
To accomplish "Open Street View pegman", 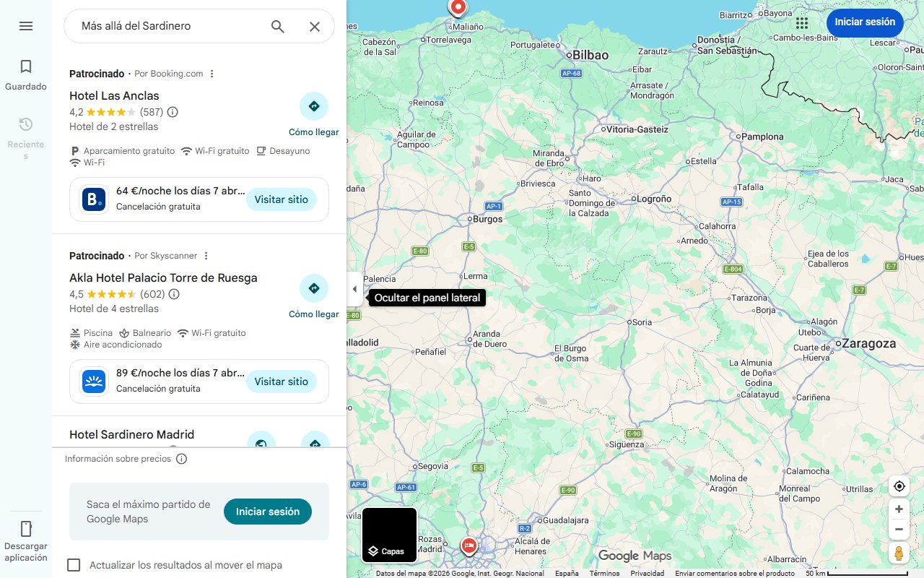I will [899, 553].
